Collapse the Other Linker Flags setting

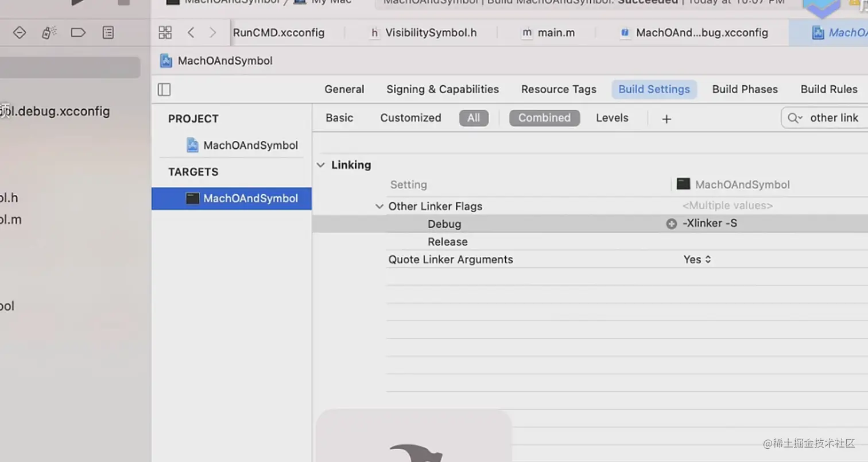pos(379,206)
